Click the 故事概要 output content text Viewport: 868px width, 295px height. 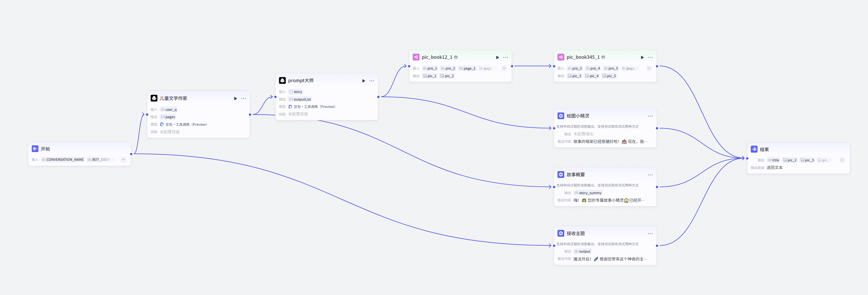[x=609, y=200]
